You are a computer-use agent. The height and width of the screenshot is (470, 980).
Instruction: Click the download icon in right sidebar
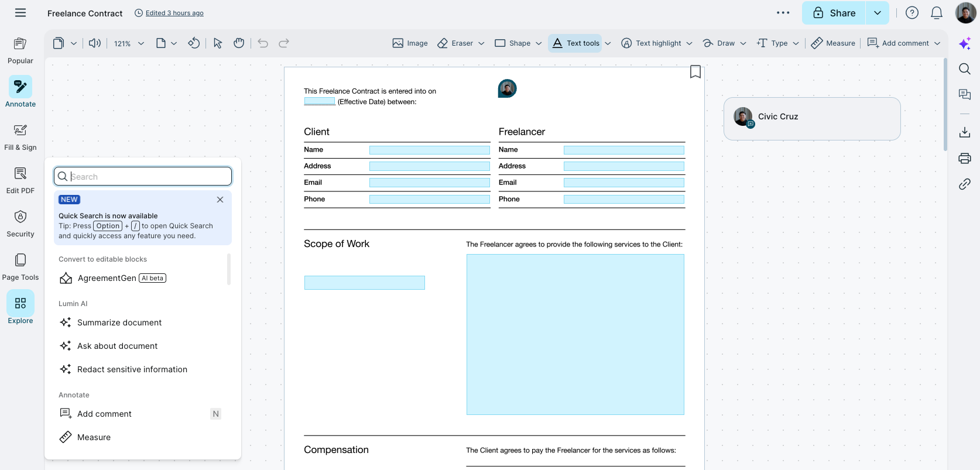point(965,132)
